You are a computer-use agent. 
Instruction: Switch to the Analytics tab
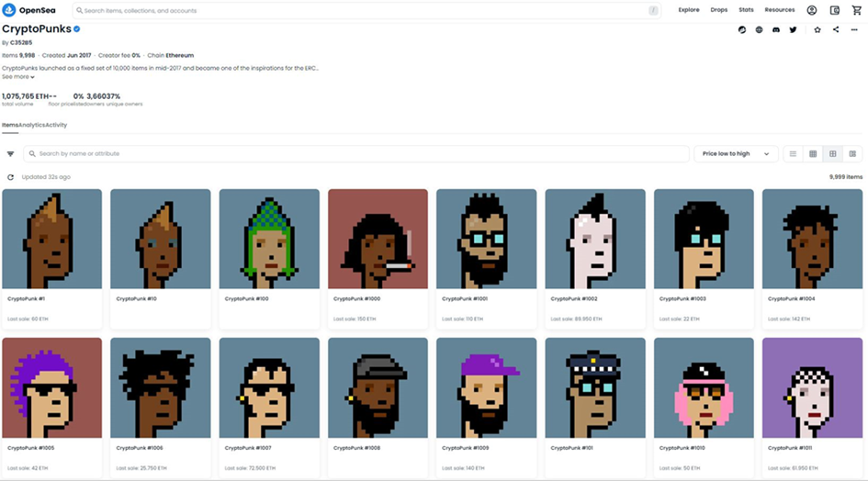31,125
